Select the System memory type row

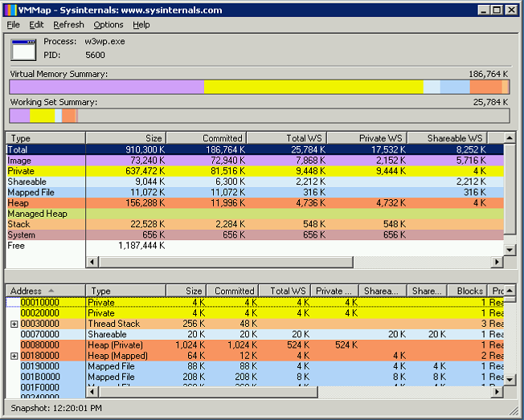click(255, 235)
